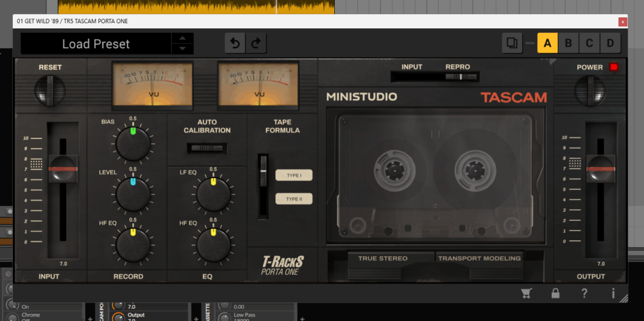
Task: Click the RECORD section HF EQ knob
Action: tap(133, 245)
